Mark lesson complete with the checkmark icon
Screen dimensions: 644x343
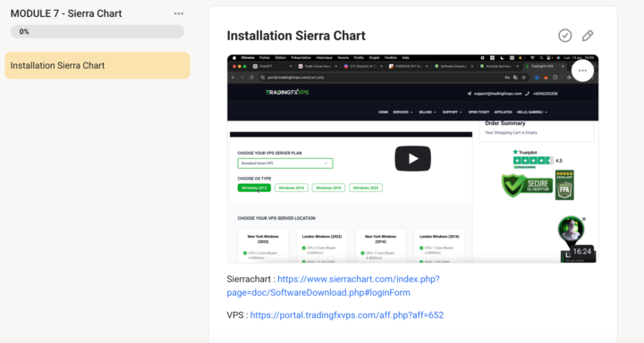pos(565,36)
